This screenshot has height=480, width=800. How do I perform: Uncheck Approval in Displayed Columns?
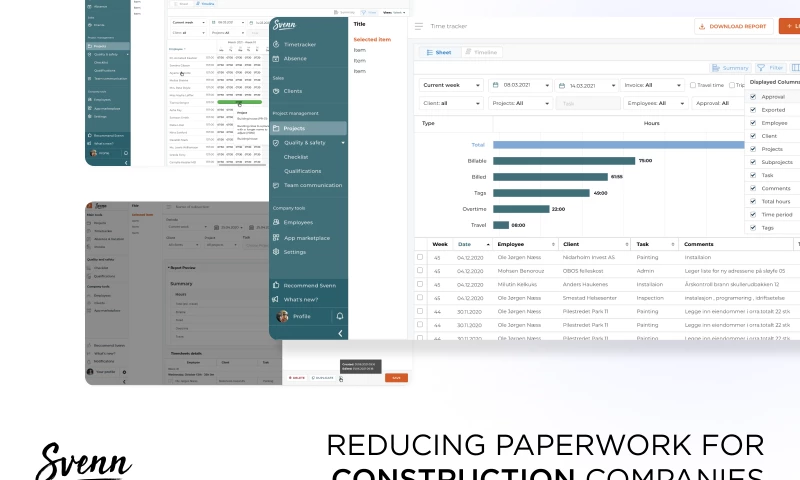(753, 96)
